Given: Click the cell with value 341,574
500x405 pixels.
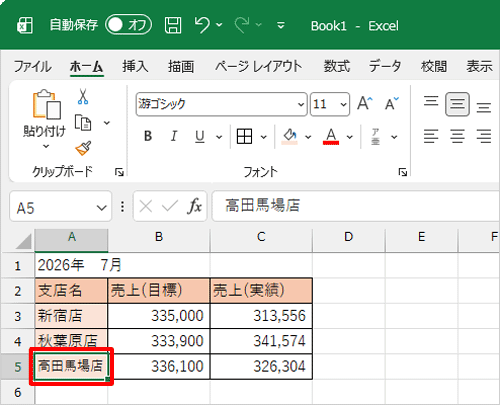Looking at the screenshot, I should pyautogui.click(x=261, y=341).
